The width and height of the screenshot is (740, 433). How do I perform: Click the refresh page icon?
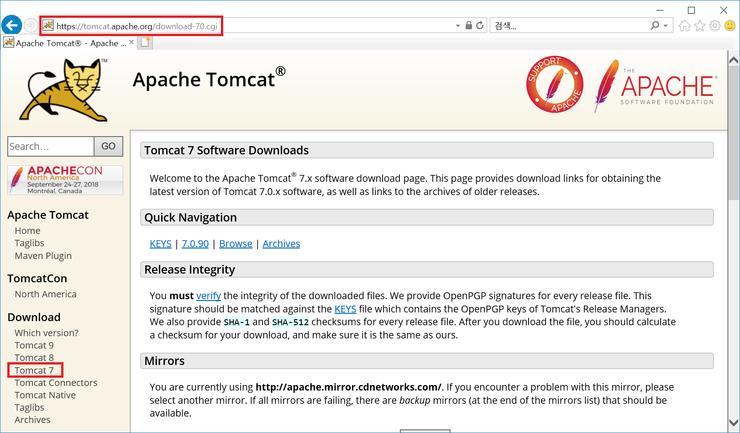(x=480, y=25)
